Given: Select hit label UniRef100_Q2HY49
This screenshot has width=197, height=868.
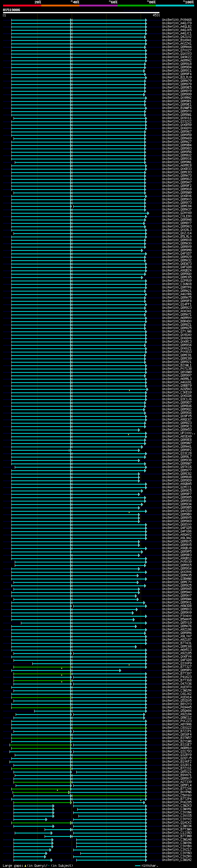Looking at the screenshot, I should coord(177,213).
